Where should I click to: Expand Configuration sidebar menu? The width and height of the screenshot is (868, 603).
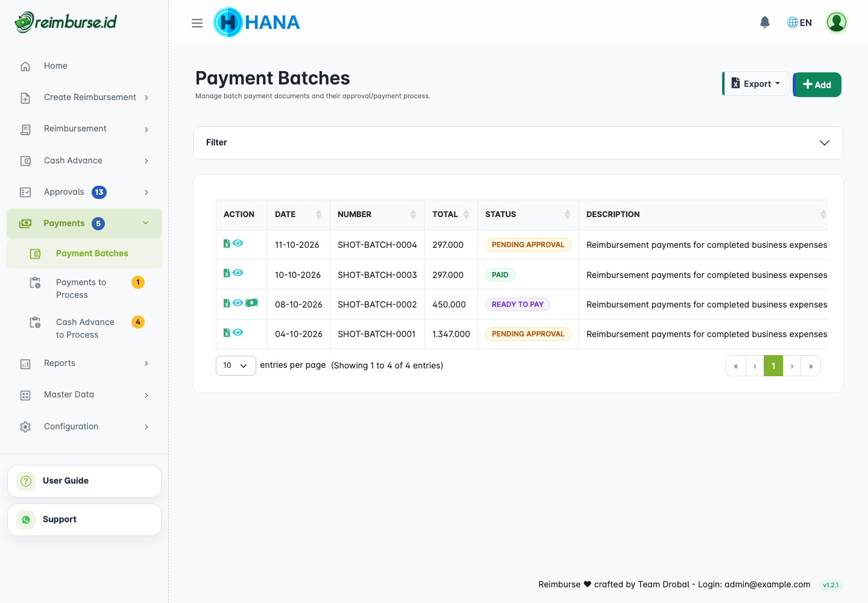click(x=84, y=426)
